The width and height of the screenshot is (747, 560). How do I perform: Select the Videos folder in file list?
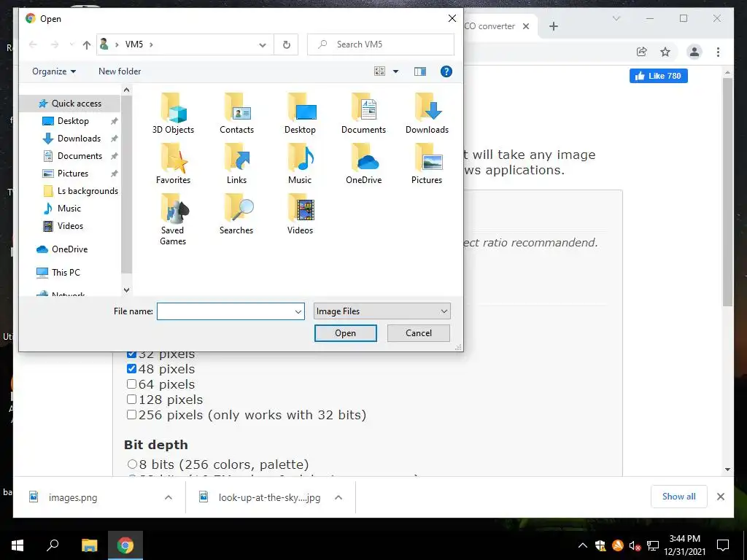pyautogui.click(x=300, y=214)
